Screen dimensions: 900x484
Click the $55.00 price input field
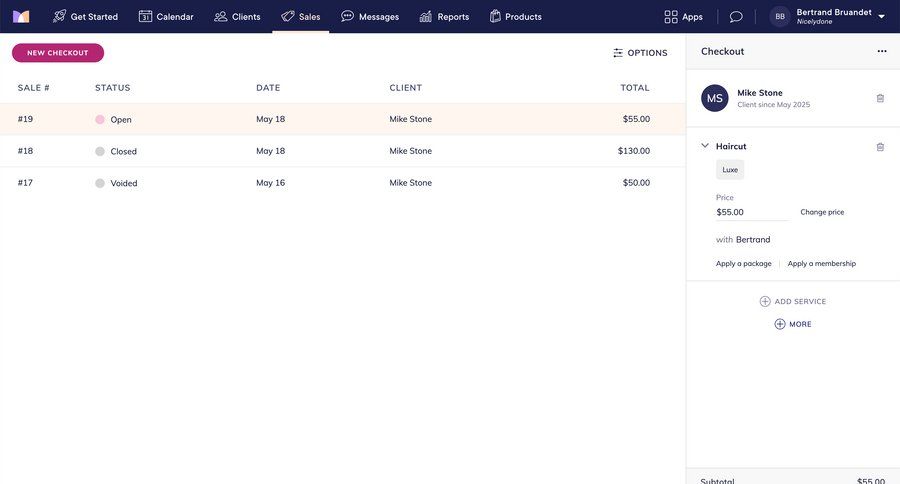click(752, 212)
